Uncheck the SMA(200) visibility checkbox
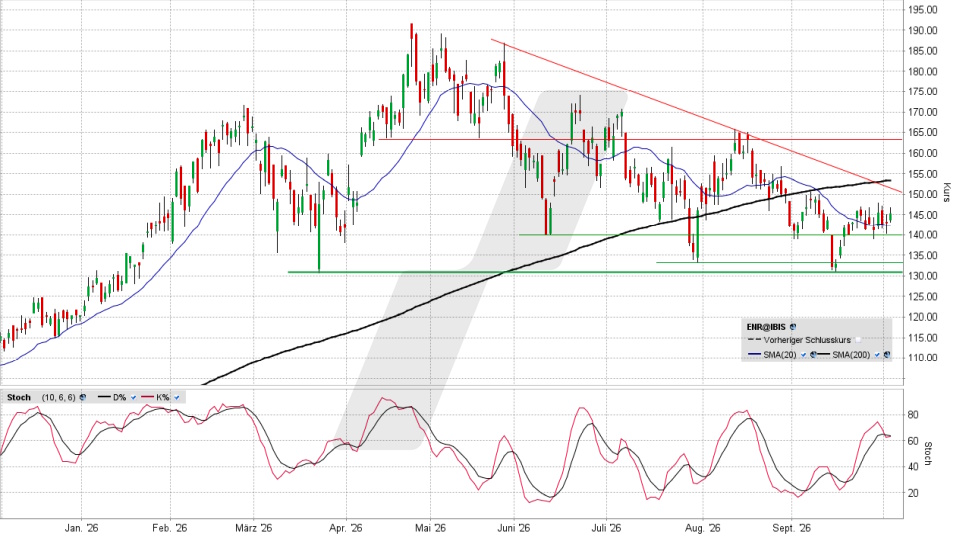 (877, 354)
